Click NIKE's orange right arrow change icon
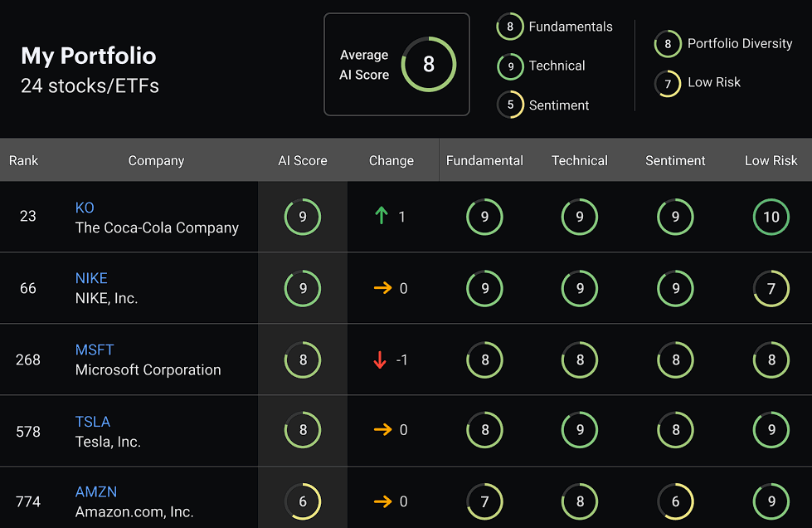Screen dimensions: 812x528 (x=382, y=287)
